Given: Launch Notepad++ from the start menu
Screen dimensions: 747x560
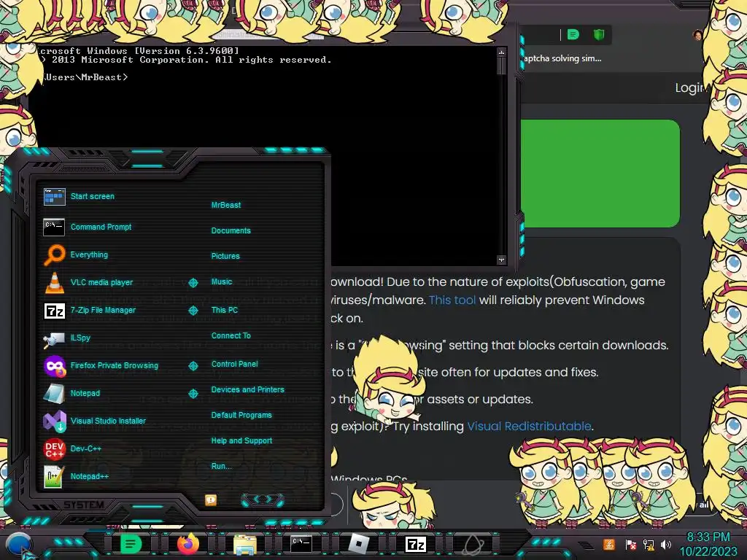Looking at the screenshot, I should (x=76, y=476).
